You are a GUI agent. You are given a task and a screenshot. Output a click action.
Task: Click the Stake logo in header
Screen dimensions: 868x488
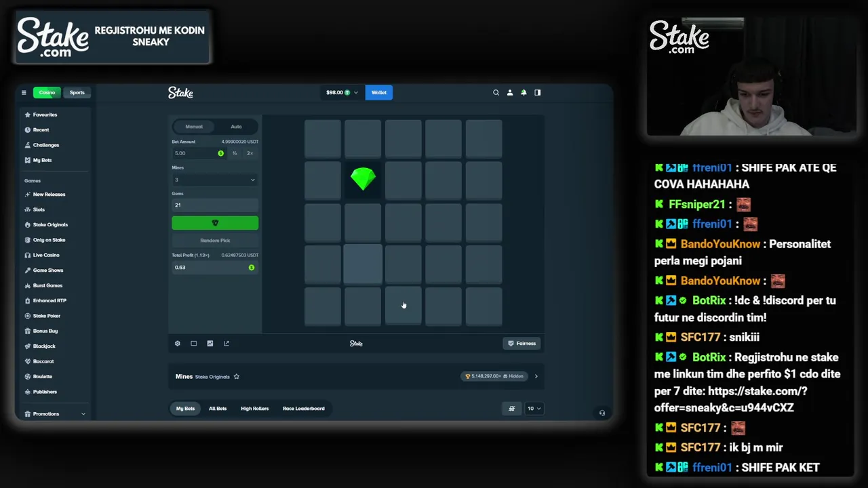pyautogui.click(x=180, y=93)
